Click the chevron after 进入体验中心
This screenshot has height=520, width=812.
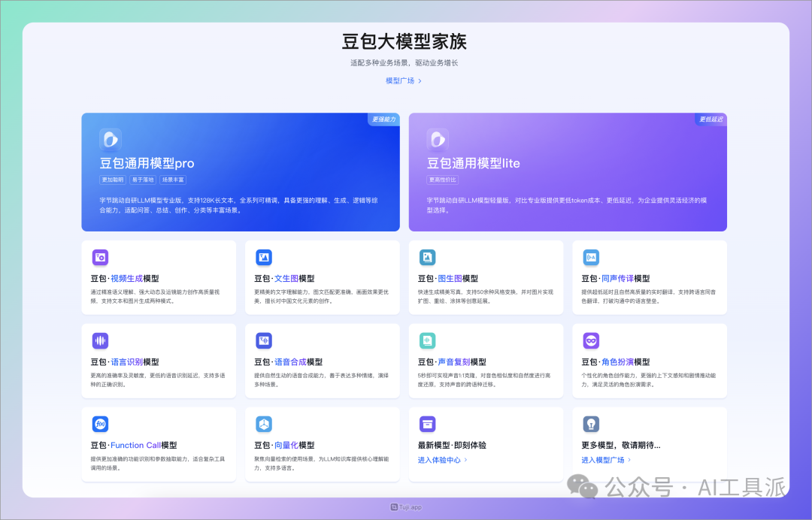(x=465, y=460)
